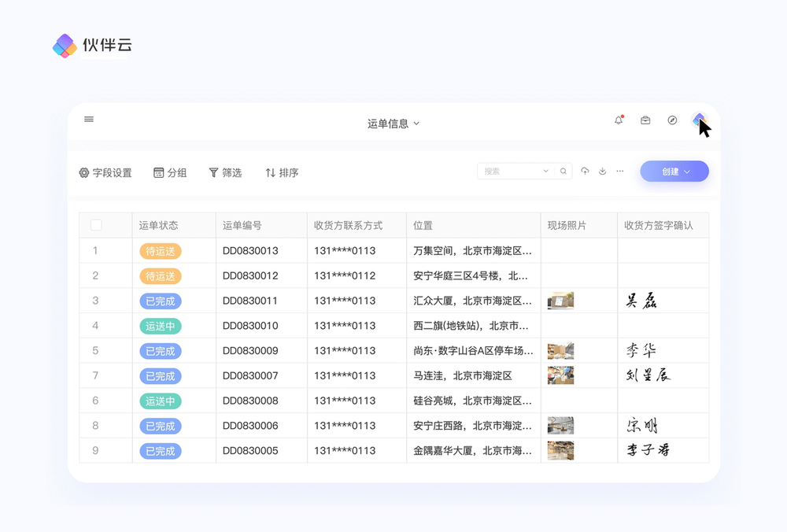Open the site photo thumbnail for DD0830011
This screenshot has width=787, height=532.
click(560, 301)
